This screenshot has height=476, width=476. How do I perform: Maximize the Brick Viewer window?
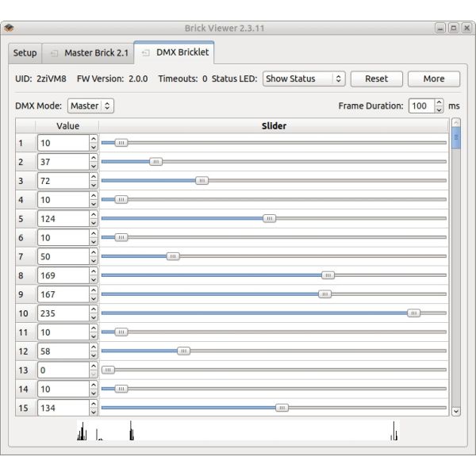click(454, 29)
